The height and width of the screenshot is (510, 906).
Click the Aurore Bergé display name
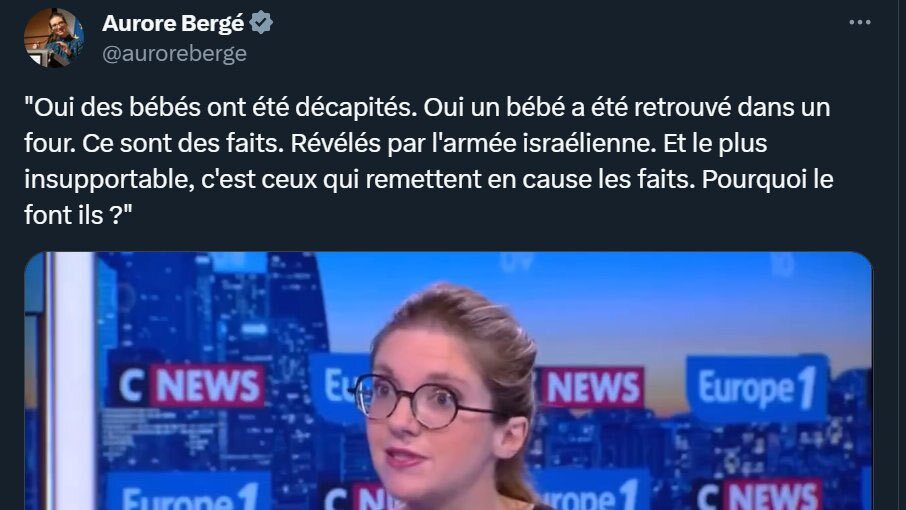point(173,23)
